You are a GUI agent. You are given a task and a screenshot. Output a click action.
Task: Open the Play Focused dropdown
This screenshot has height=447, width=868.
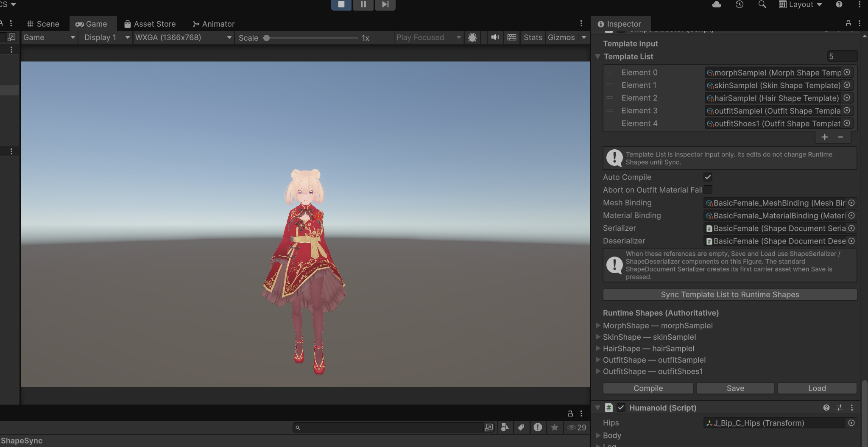(x=428, y=37)
